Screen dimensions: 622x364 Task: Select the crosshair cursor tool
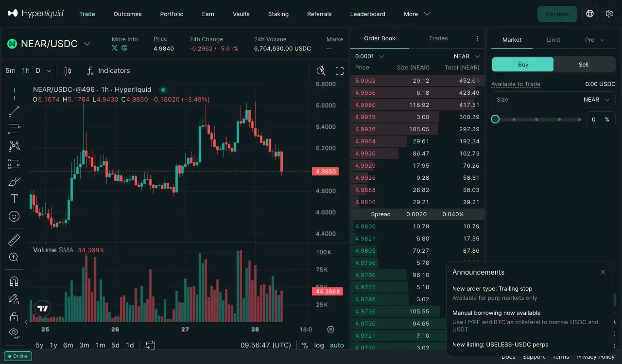[14, 94]
